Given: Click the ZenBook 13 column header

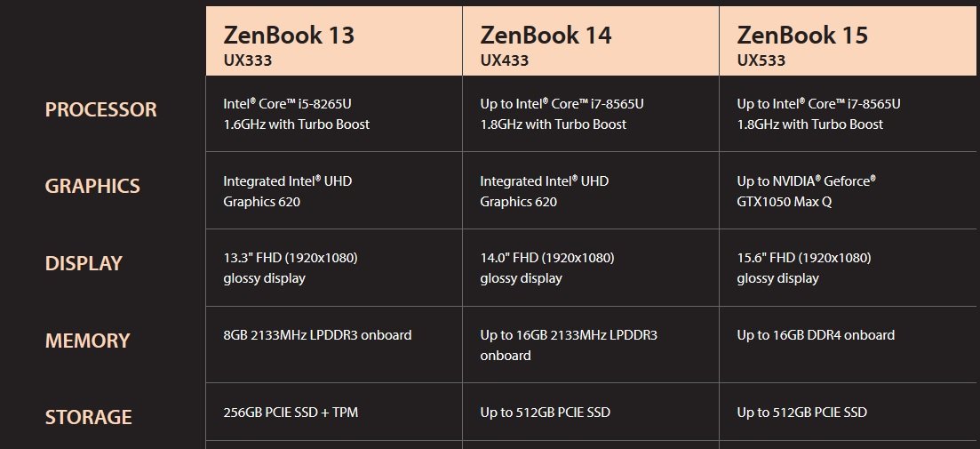Looking at the screenshot, I should [x=334, y=41].
